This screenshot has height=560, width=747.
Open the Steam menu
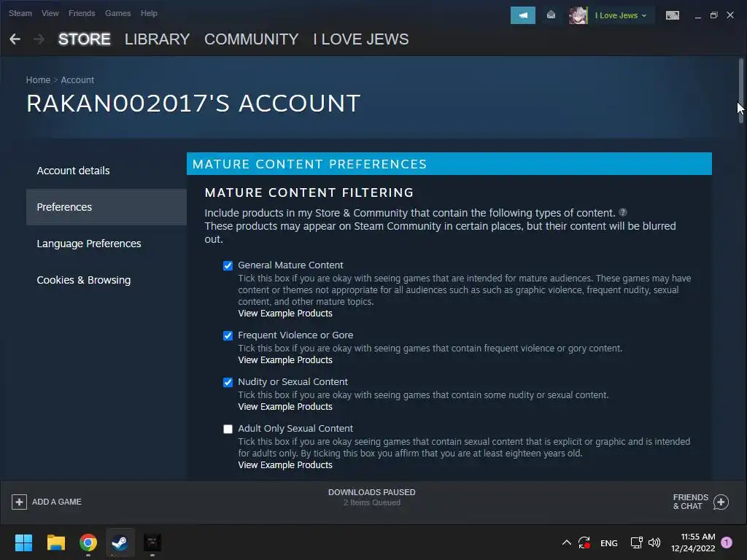tap(20, 13)
